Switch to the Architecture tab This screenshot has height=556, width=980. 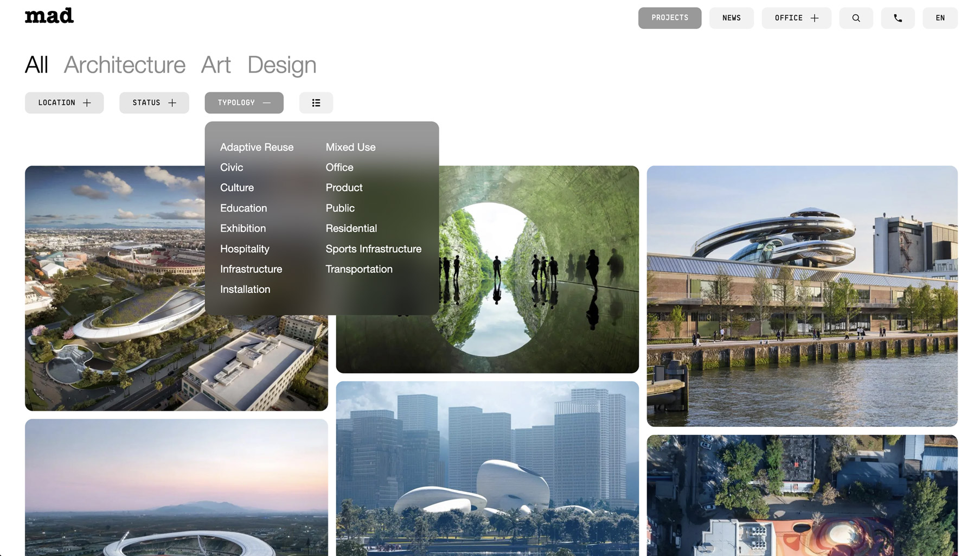click(x=124, y=65)
